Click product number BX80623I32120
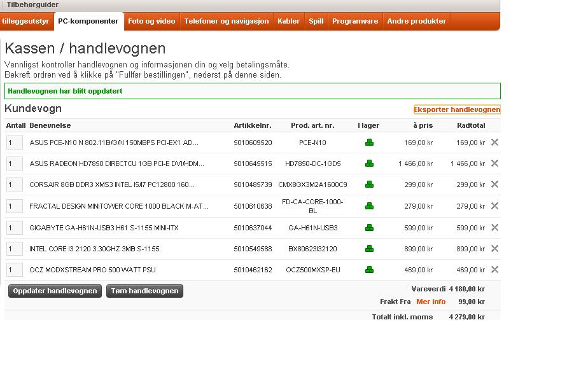The image size is (588, 376). [312, 249]
